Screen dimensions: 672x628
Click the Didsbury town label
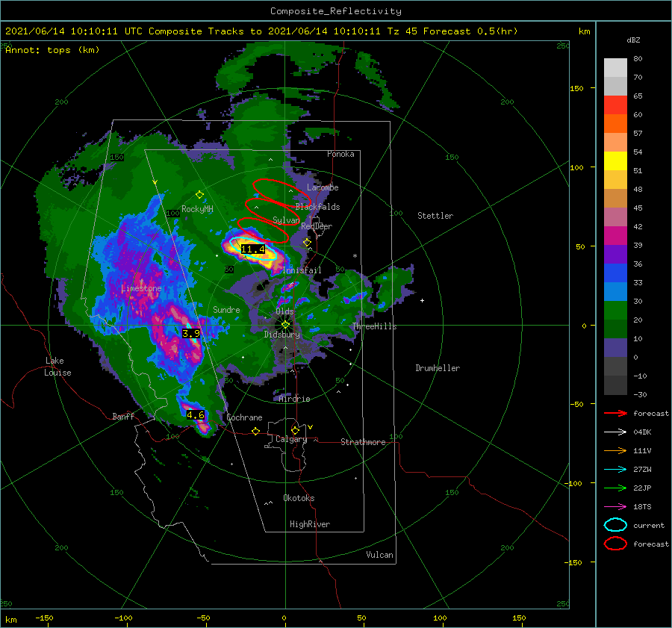[281, 335]
